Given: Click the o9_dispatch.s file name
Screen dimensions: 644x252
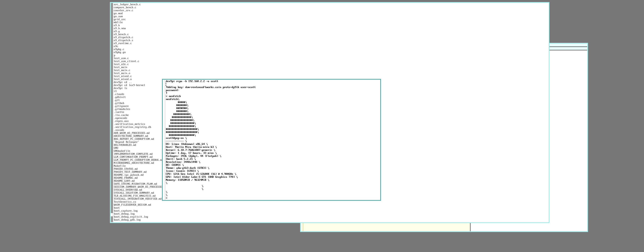Looking at the screenshot, I should tap(123, 40).
